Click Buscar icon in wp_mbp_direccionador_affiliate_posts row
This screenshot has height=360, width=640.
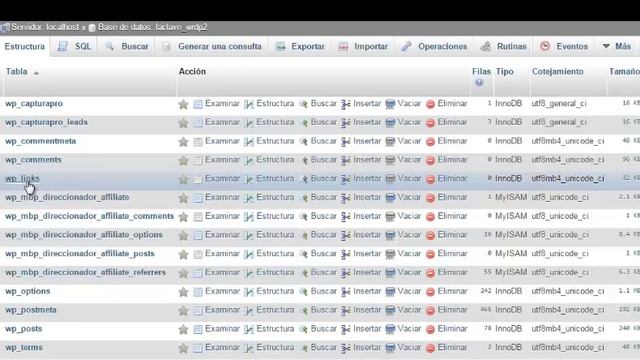pos(303,254)
